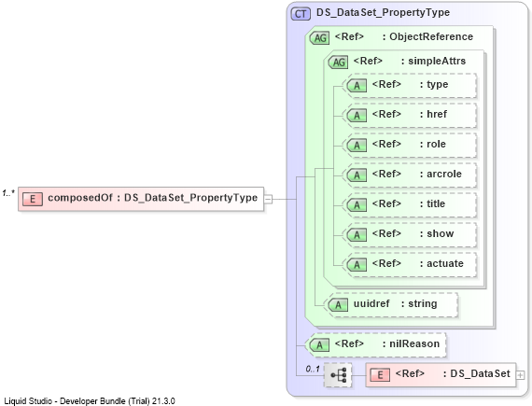Select the ': type' attribute label
The image size is (532, 406).
[434, 84]
